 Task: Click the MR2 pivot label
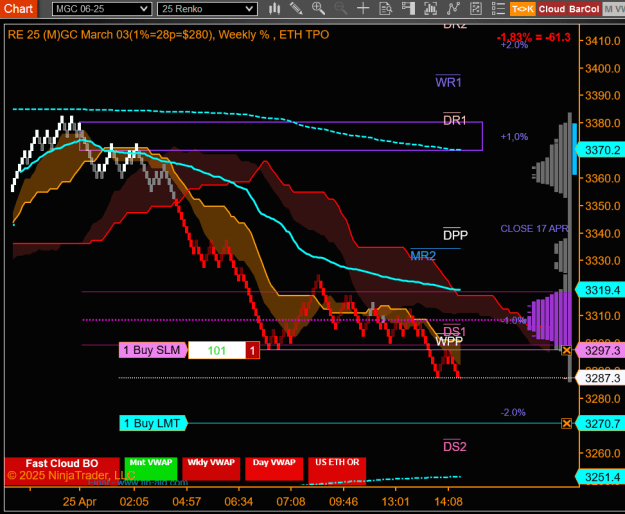pyautogui.click(x=423, y=255)
